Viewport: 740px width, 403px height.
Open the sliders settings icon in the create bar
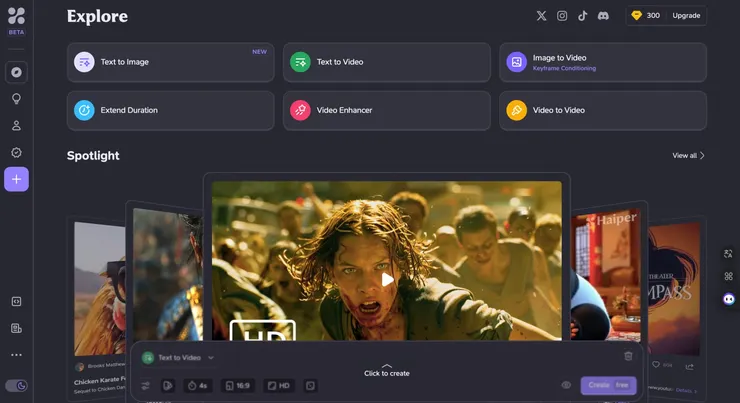click(x=145, y=386)
